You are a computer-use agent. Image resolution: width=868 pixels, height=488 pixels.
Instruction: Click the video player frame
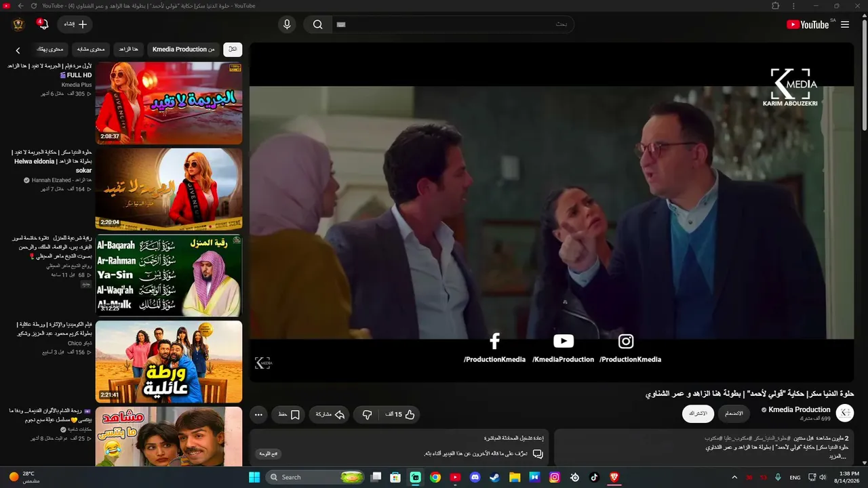click(552, 212)
